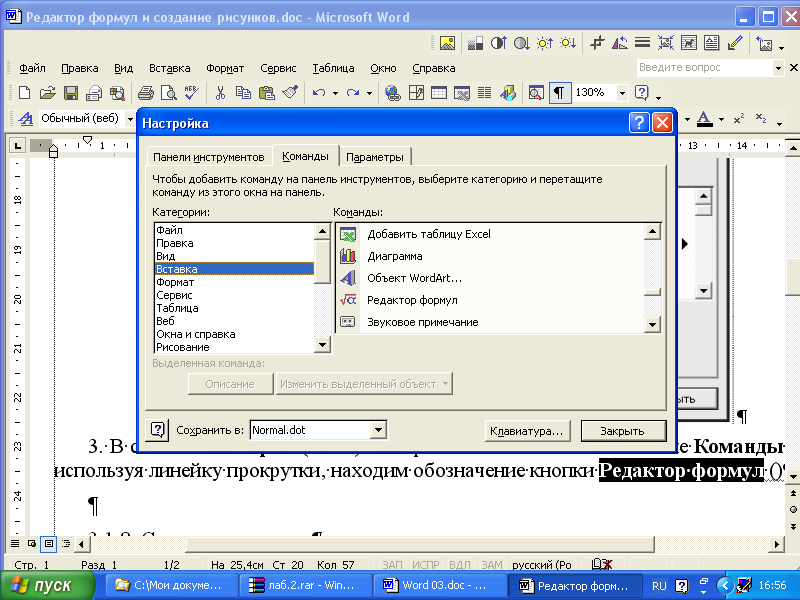
Task: Click the horizontal document scrollbar thumb
Action: 420,544
